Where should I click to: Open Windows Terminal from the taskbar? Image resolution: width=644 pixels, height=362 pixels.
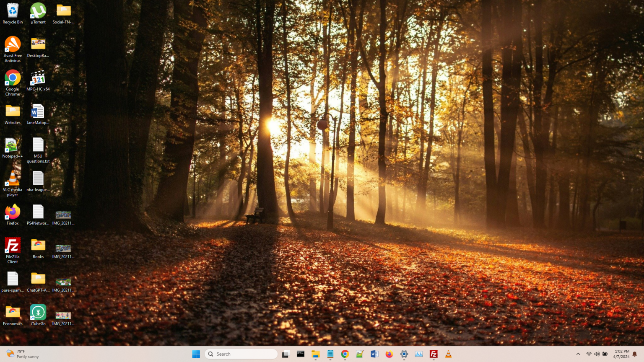(300, 354)
